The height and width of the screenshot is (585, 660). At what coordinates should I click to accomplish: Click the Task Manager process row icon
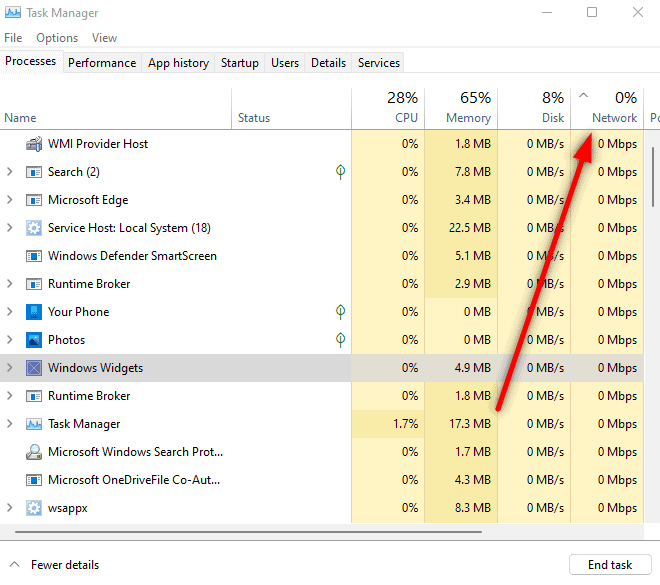point(34,424)
